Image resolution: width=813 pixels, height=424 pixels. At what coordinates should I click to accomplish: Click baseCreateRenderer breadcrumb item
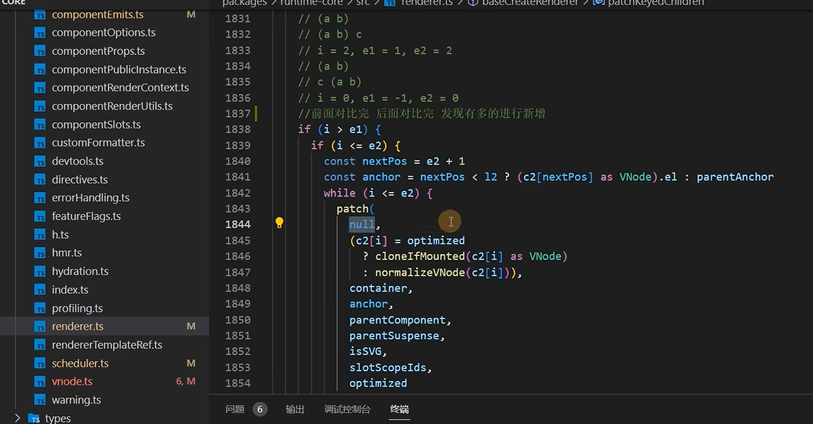530,3
